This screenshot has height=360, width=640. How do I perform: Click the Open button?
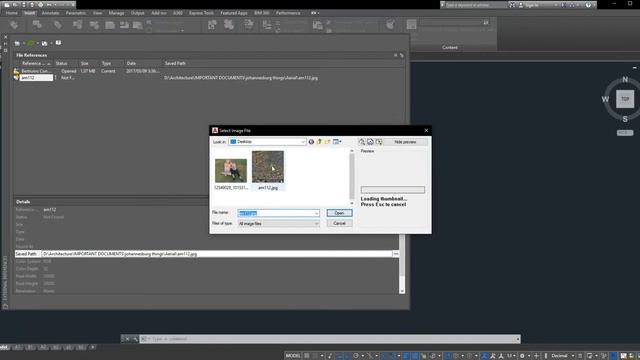tap(339, 213)
